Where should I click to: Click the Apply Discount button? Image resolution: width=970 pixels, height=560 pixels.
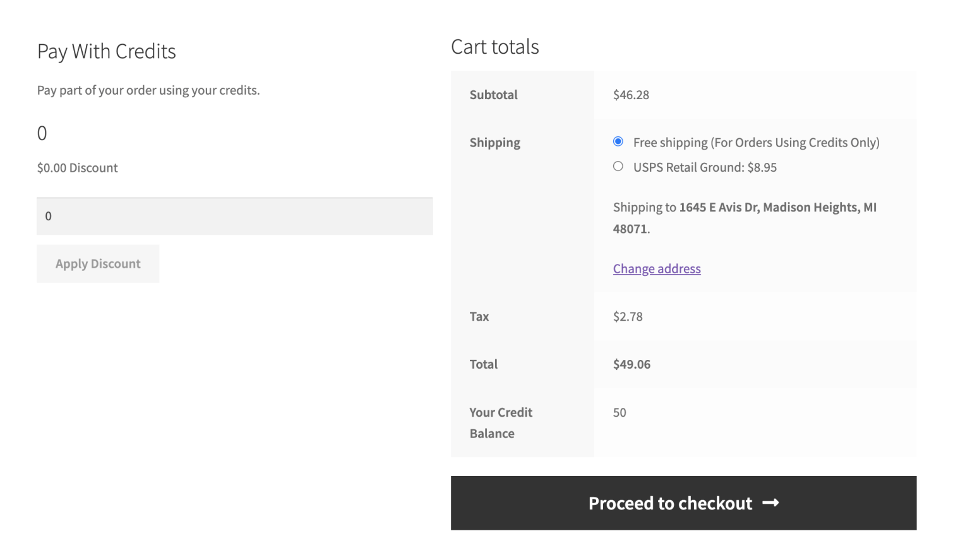[x=98, y=263]
